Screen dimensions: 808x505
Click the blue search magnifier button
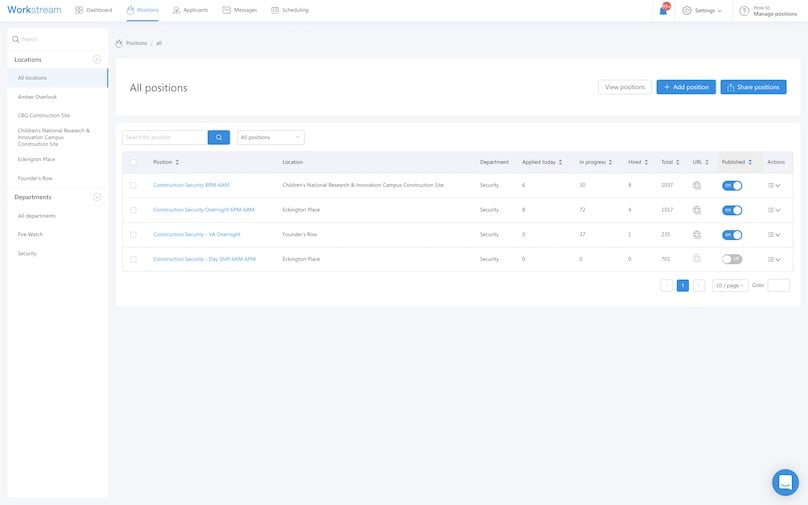[x=219, y=137]
